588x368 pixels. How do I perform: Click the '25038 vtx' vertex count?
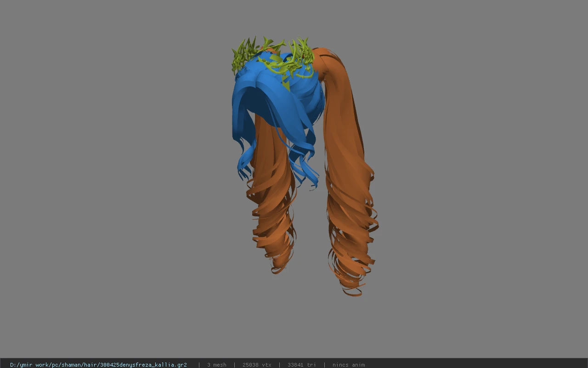pos(257,365)
